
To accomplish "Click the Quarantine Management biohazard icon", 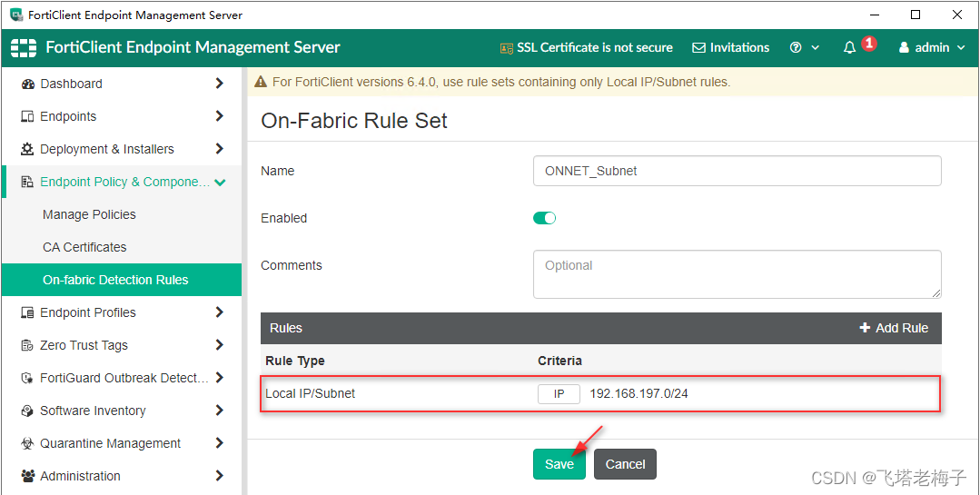I will (27, 443).
